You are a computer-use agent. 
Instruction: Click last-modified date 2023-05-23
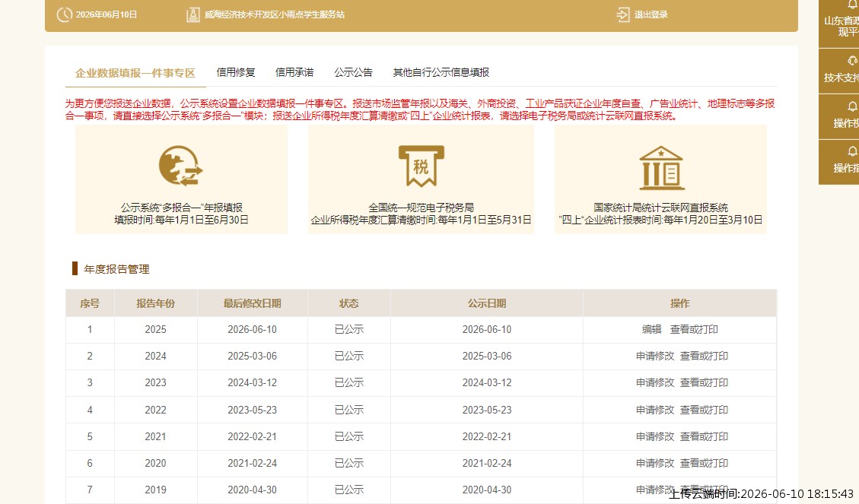point(252,410)
